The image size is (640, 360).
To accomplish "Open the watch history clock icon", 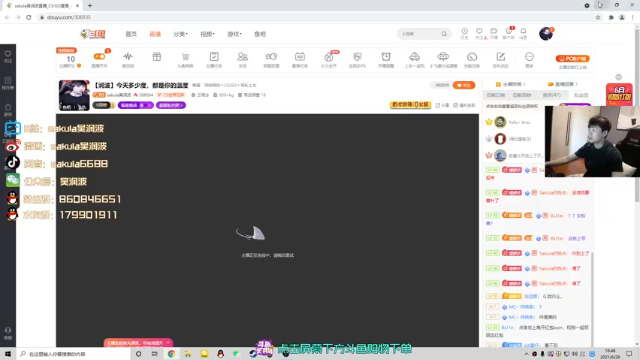I will point(464,31).
